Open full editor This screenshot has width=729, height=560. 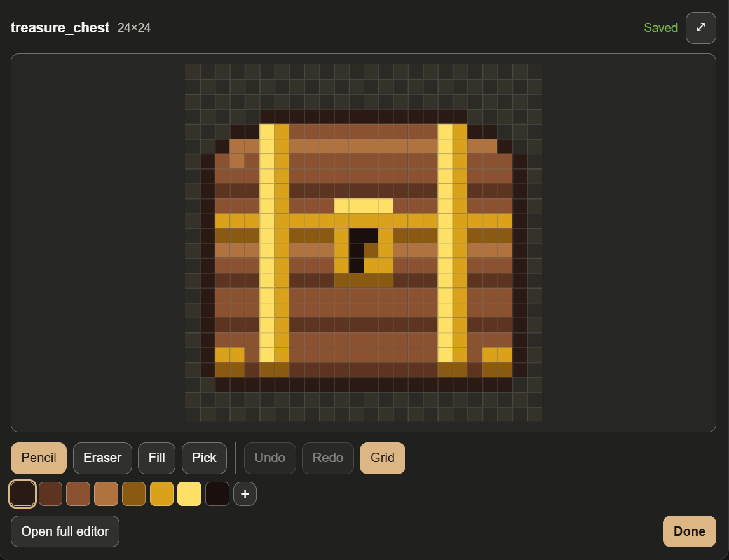coord(65,531)
